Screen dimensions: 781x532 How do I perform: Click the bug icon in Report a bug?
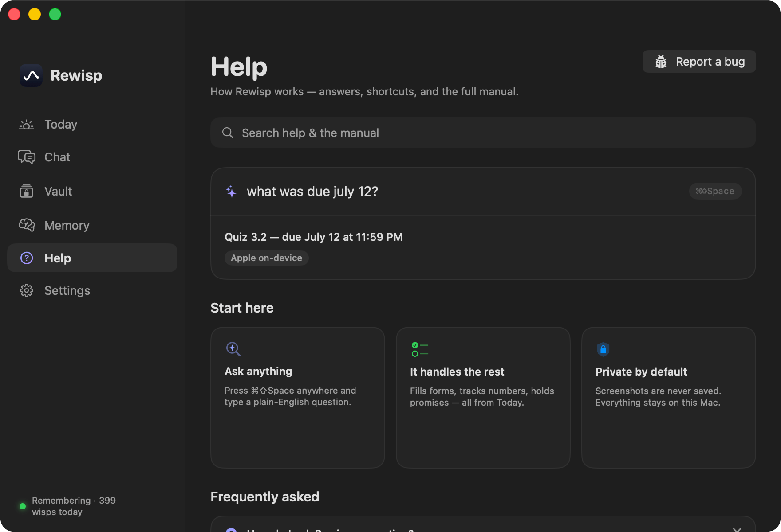pos(661,62)
